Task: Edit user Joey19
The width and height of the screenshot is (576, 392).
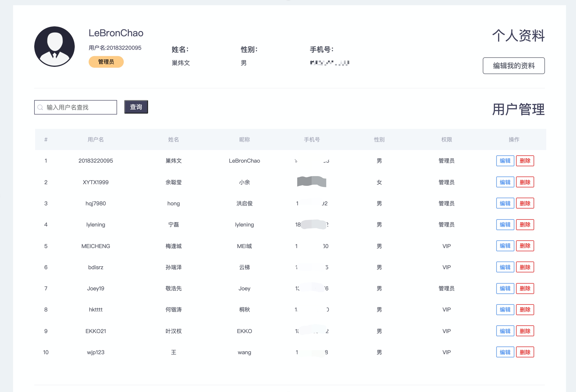Action: [x=505, y=288]
